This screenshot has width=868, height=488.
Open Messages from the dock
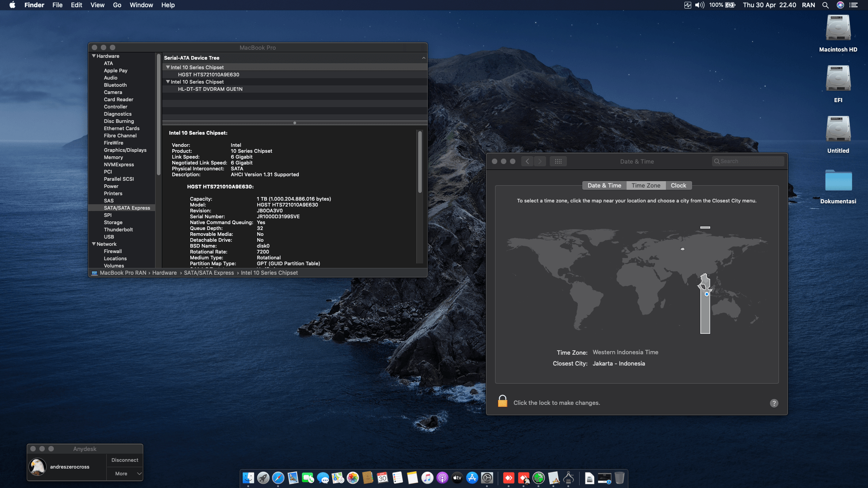323,478
